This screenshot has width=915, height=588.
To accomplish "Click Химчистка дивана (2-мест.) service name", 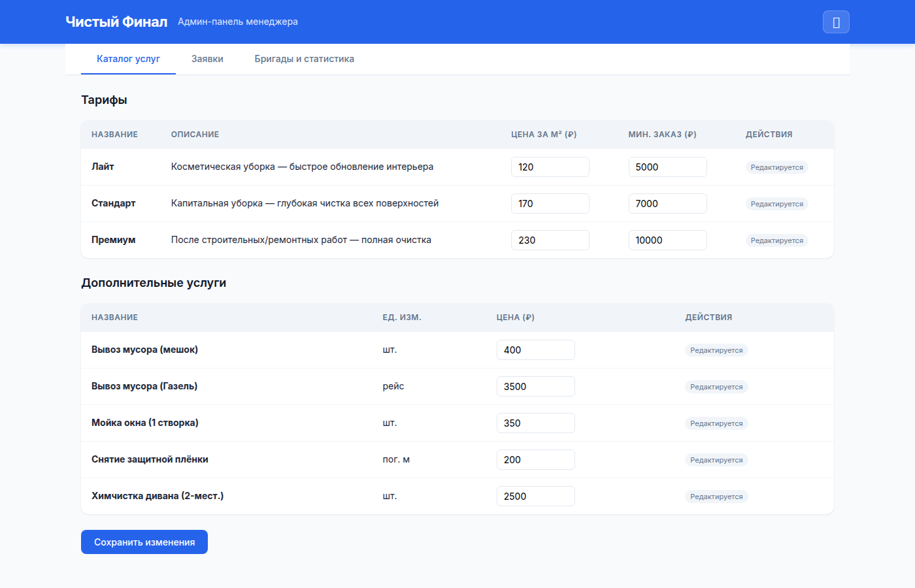I will coord(158,496).
